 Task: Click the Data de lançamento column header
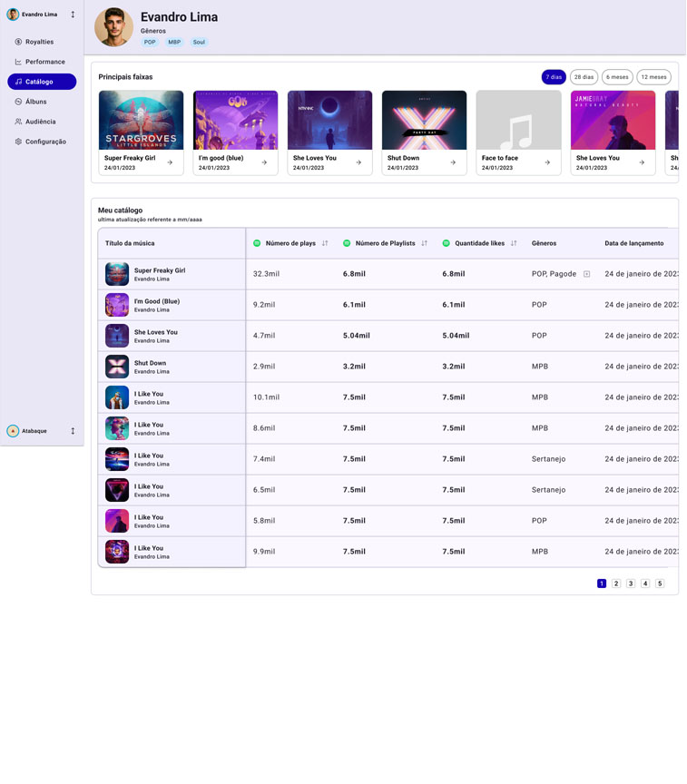[634, 243]
